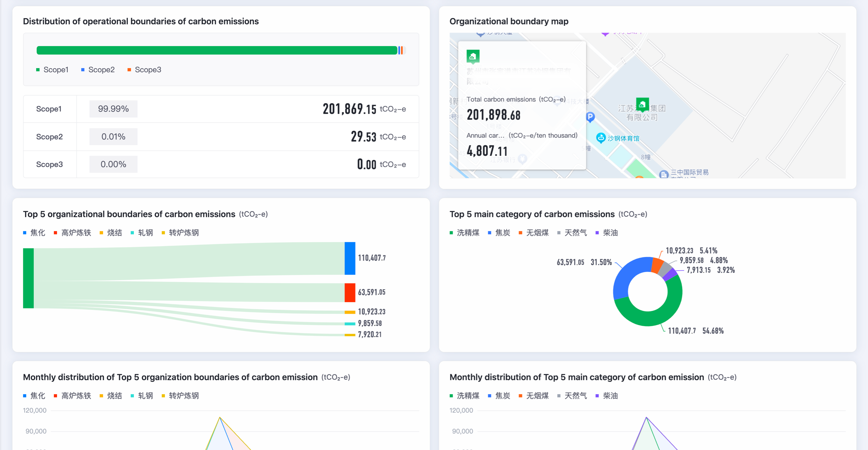The height and width of the screenshot is (450, 868).
Task: Click blue parking icon on map
Action: 590,117
